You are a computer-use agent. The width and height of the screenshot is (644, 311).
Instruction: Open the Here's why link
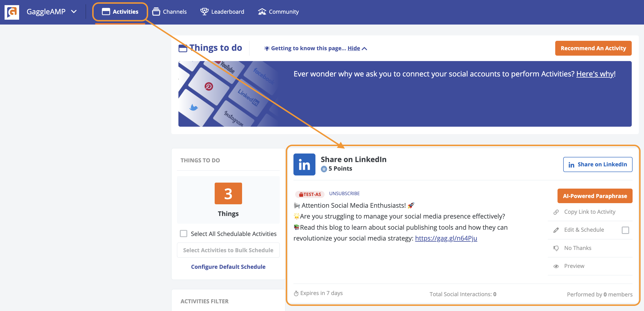coord(595,74)
